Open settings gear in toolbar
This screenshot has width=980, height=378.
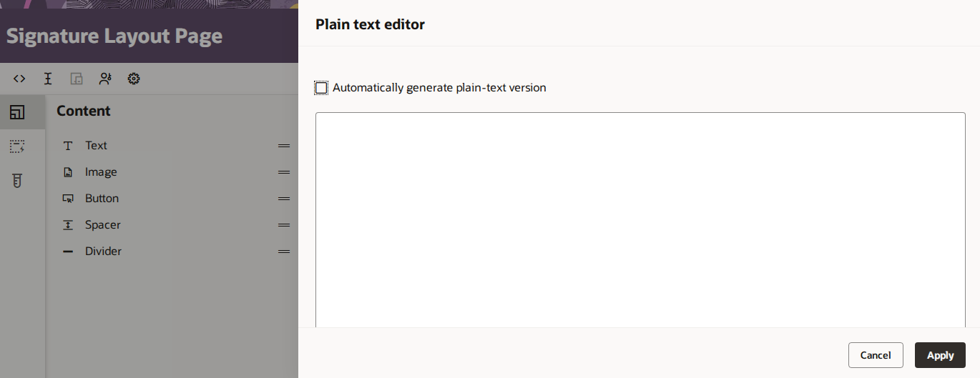[x=134, y=79]
